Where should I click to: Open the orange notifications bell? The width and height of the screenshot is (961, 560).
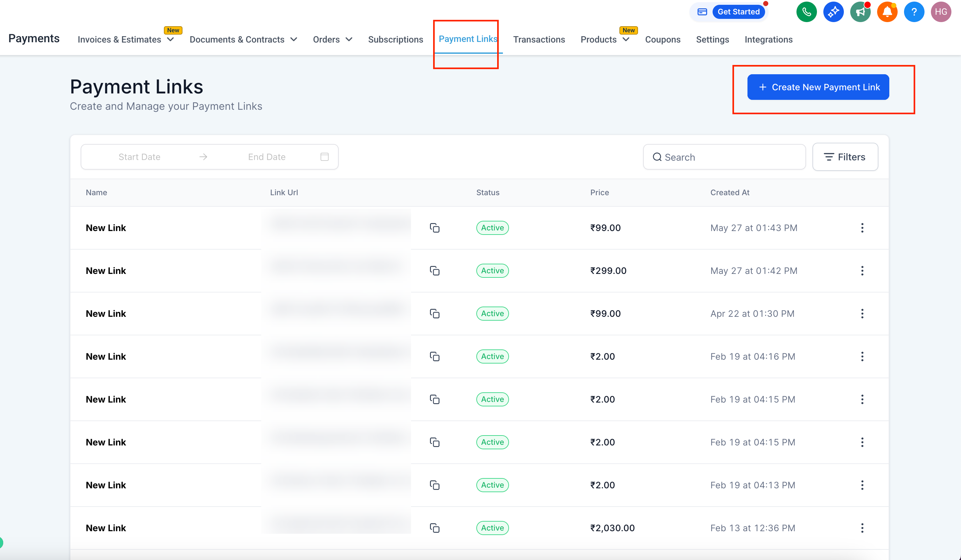(x=887, y=12)
